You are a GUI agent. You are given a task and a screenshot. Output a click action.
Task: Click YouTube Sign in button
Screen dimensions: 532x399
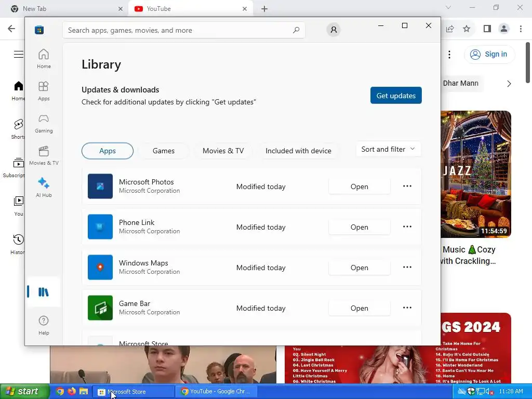point(489,54)
